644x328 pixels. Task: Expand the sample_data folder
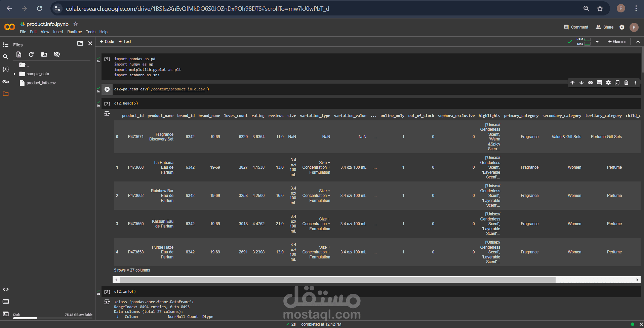14,74
